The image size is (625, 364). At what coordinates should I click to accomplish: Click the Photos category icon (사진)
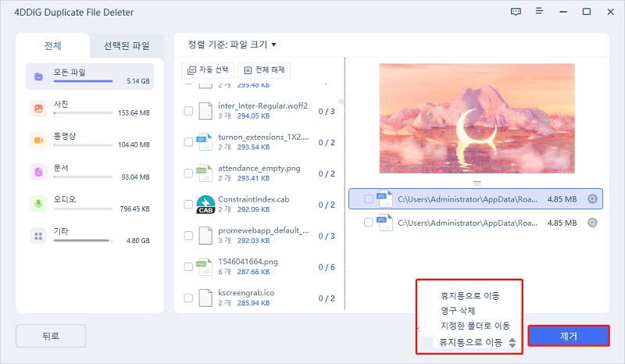click(x=38, y=109)
